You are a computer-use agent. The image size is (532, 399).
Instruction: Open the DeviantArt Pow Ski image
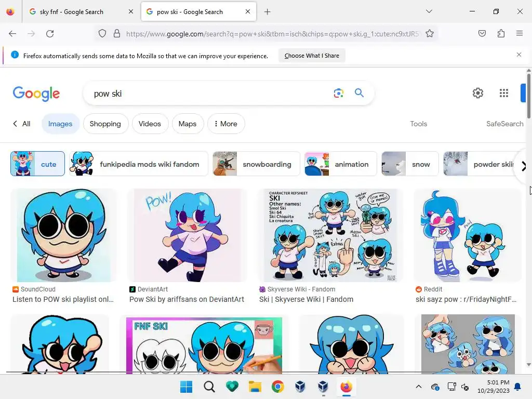click(x=187, y=235)
